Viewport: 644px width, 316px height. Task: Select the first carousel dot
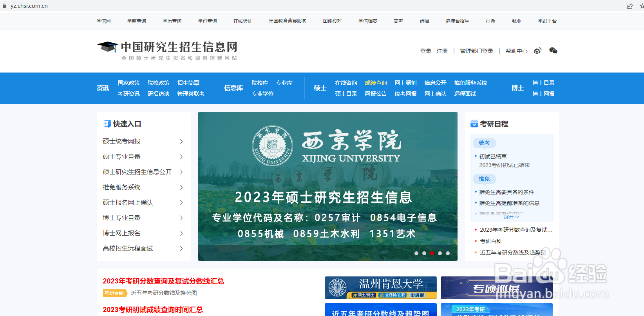pyautogui.click(x=416, y=253)
